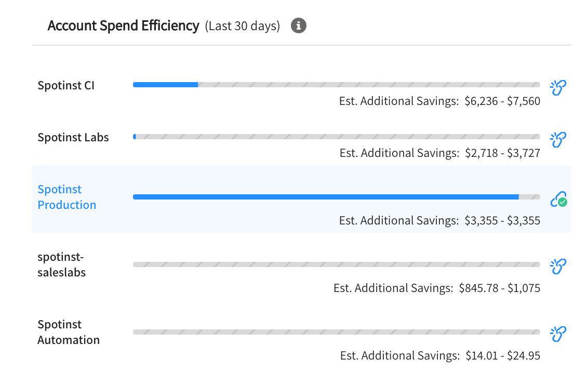Click the Spotinst Automation efficiency progress bar
This screenshot has height=372, width=588.
pyautogui.click(x=337, y=332)
